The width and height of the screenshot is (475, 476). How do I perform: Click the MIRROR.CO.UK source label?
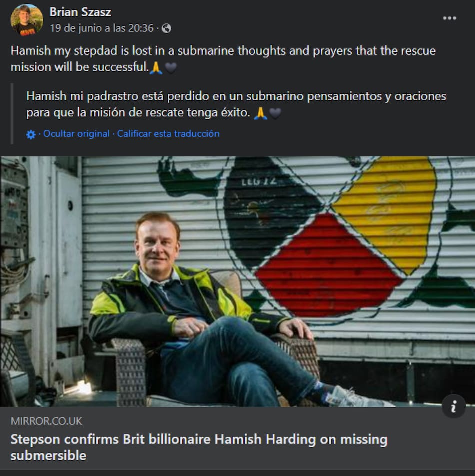pyautogui.click(x=46, y=421)
